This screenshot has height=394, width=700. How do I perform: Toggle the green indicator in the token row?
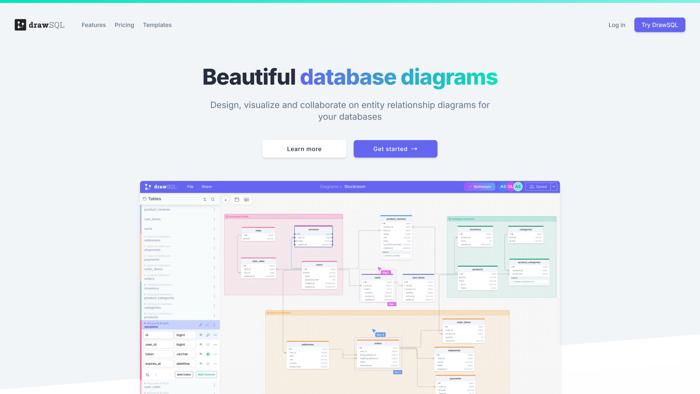tap(208, 354)
